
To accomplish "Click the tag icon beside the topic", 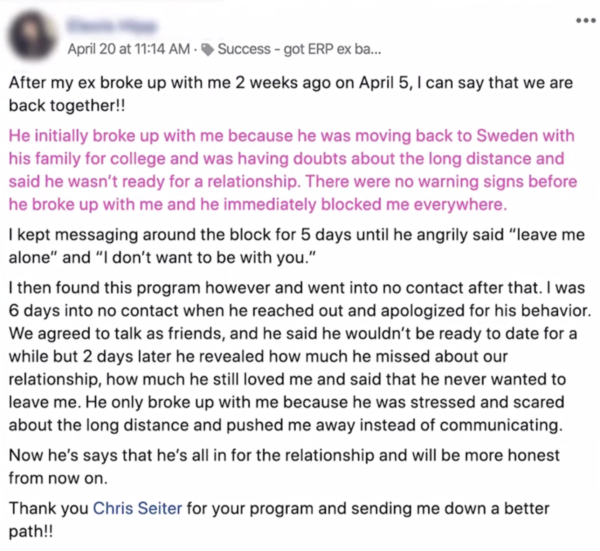I will tap(208, 49).
